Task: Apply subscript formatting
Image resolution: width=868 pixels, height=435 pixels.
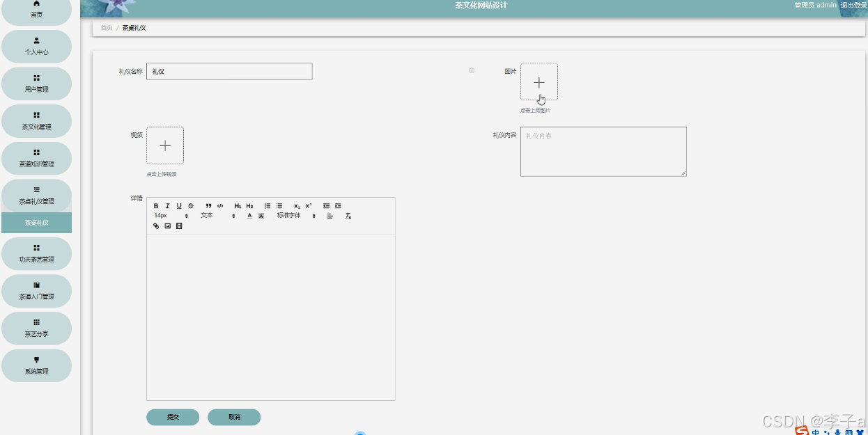Action: click(x=297, y=206)
